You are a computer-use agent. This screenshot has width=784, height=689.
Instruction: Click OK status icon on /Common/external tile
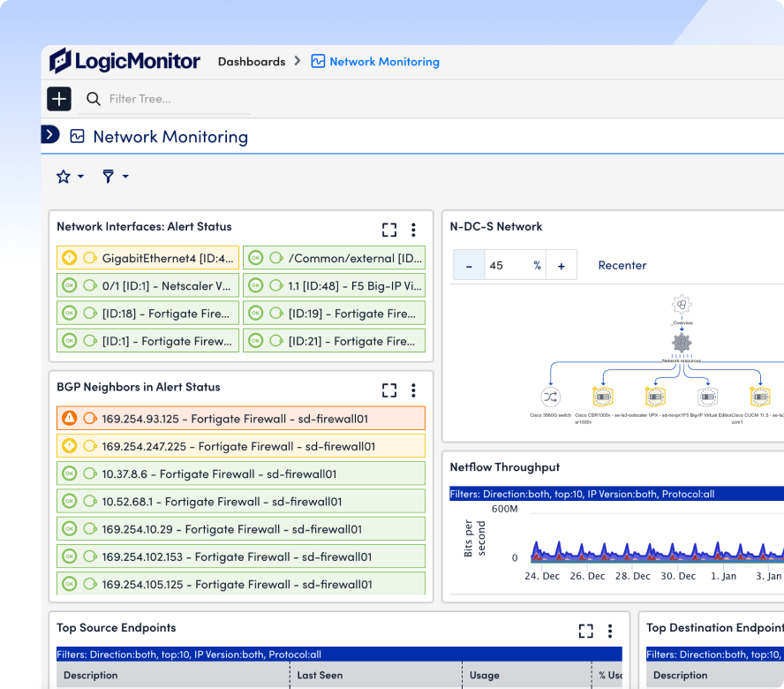(255, 258)
